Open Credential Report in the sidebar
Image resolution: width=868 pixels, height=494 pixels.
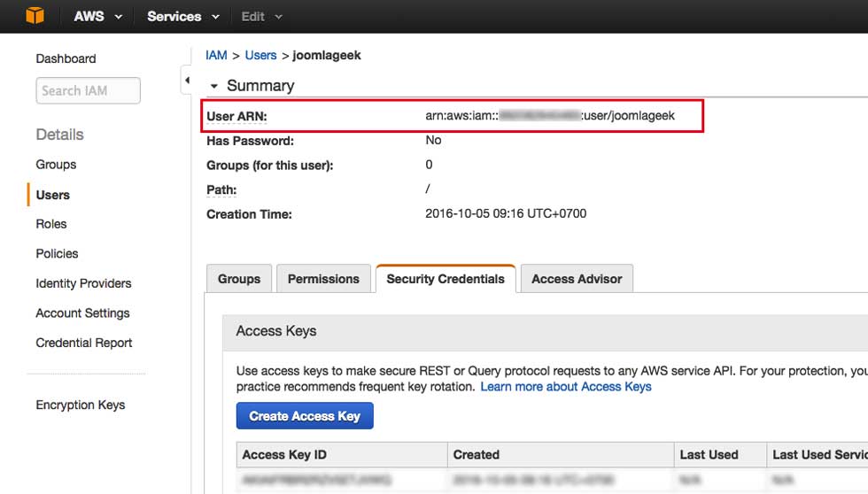point(83,343)
